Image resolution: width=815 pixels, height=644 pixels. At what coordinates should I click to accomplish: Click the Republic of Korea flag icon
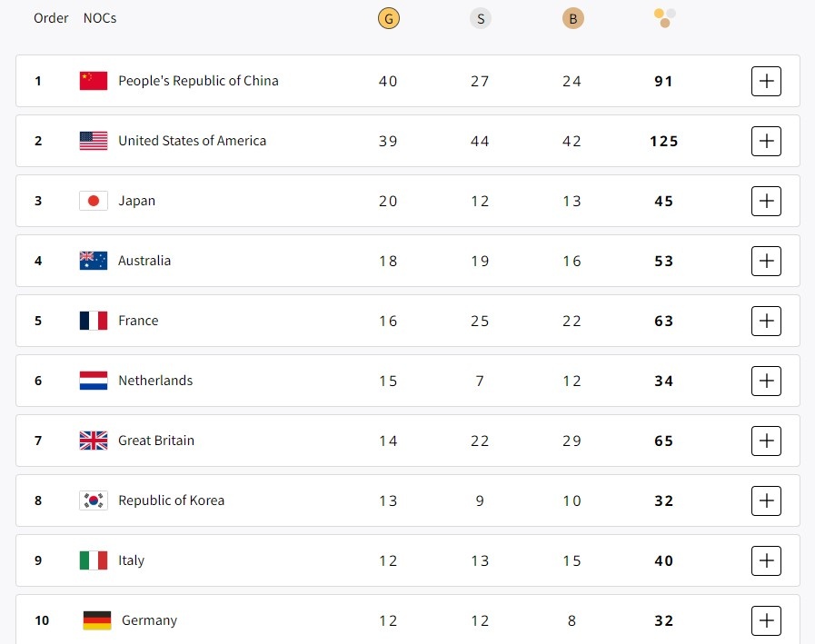93,500
